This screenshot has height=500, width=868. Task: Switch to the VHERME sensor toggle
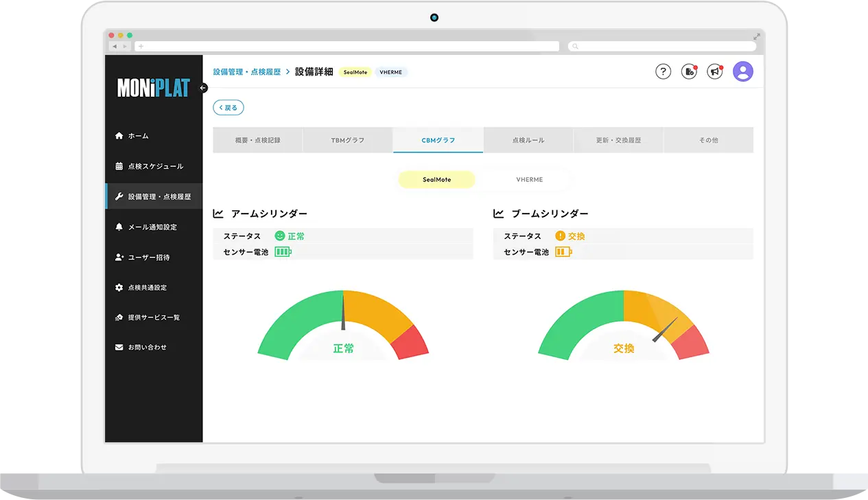529,179
